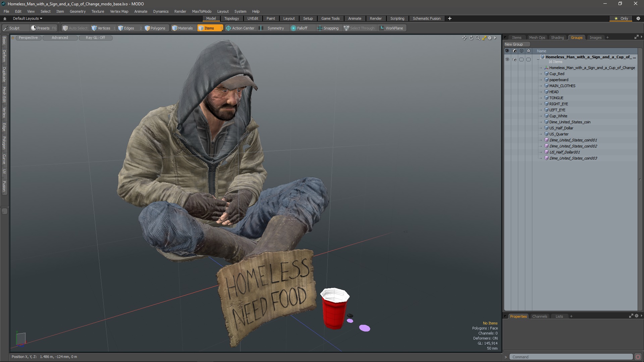
Task: Toggle render camera icon of Homeless_Man group
Action: (x=514, y=59)
